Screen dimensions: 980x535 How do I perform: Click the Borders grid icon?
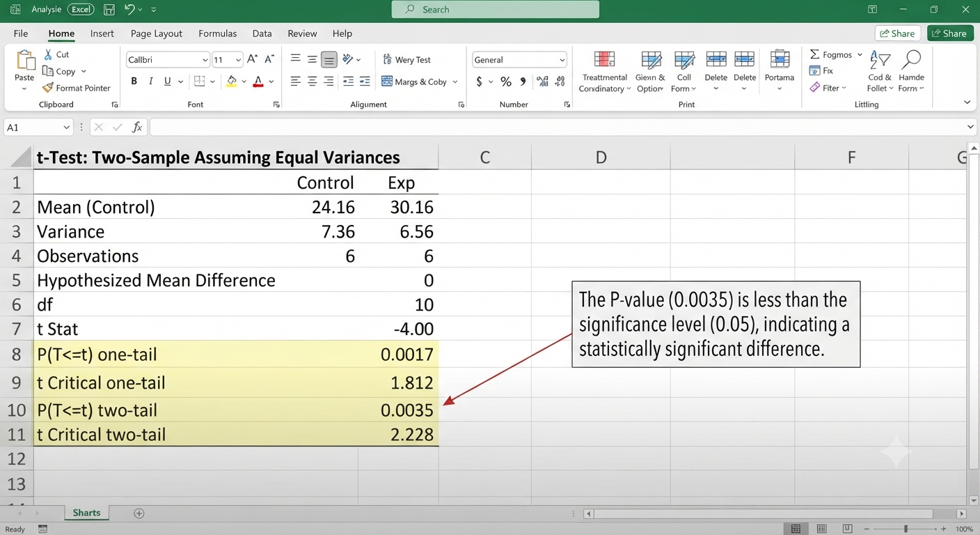pos(199,82)
